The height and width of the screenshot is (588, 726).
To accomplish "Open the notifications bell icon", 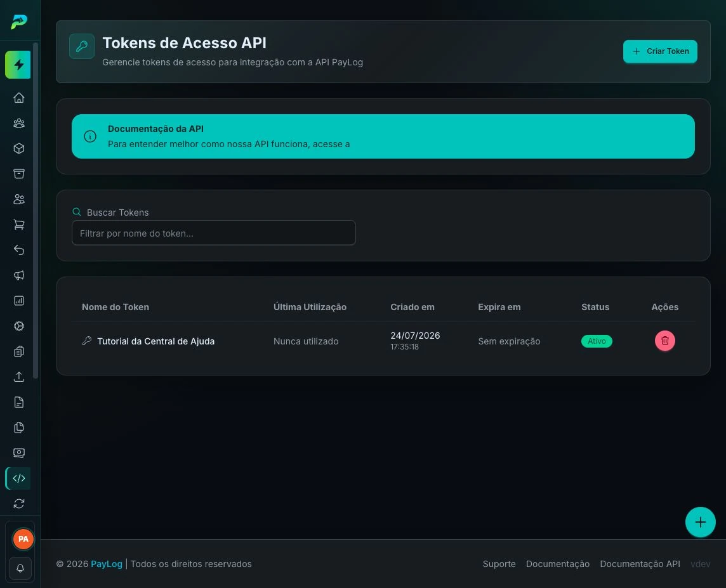I will tap(20, 568).
